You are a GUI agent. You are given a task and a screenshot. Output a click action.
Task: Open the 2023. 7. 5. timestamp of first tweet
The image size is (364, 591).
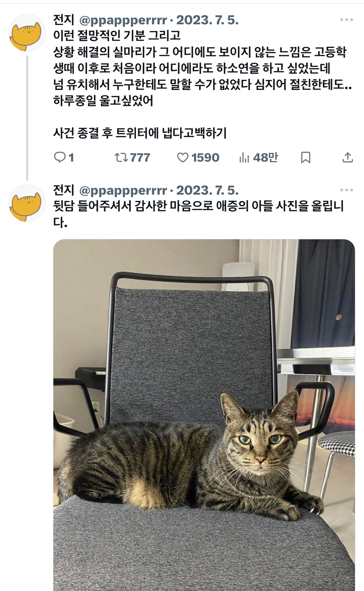[x=207, y=20]
